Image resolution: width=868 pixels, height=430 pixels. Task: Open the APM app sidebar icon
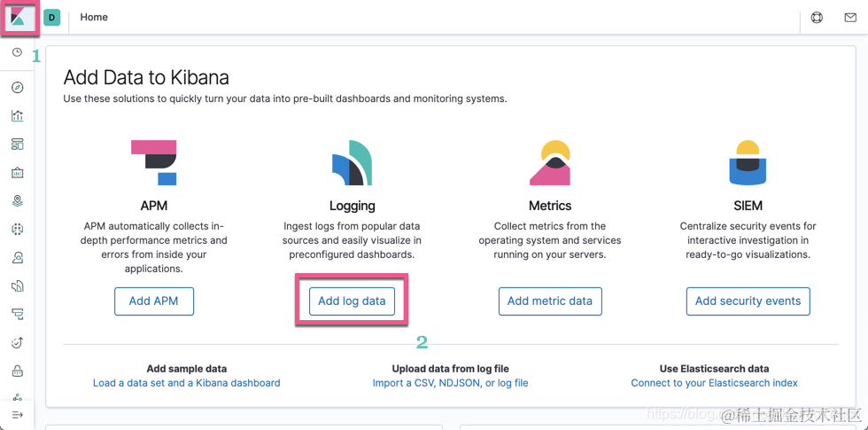coord(17,314)
